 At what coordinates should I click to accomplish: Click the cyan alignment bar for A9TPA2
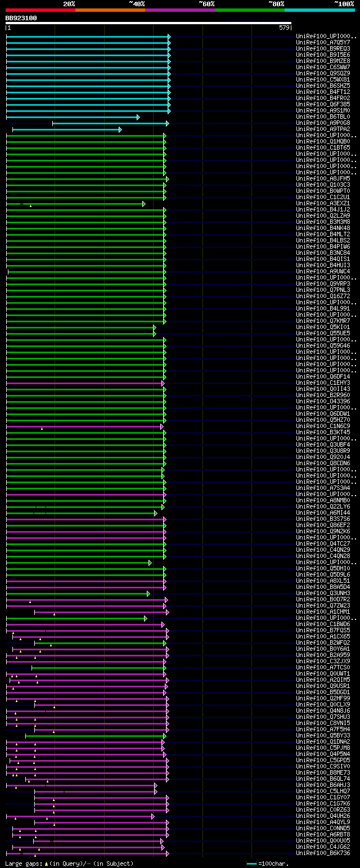pos(67,129)
